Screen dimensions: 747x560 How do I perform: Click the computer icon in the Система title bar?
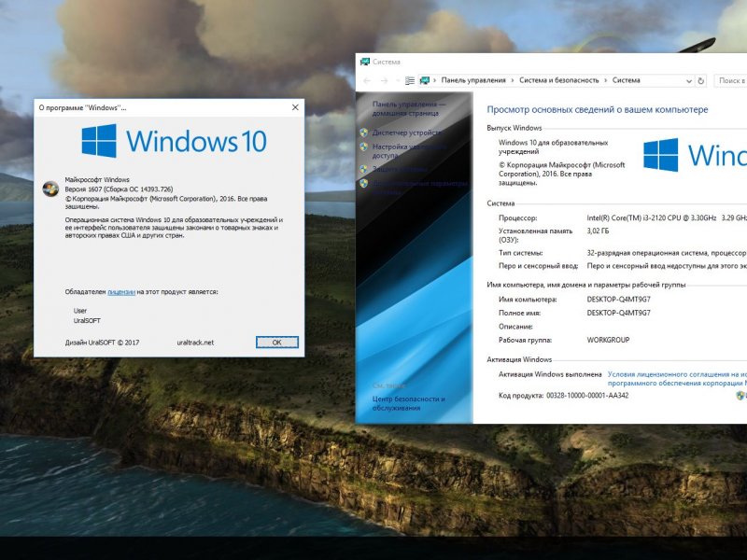click(365, 62)
